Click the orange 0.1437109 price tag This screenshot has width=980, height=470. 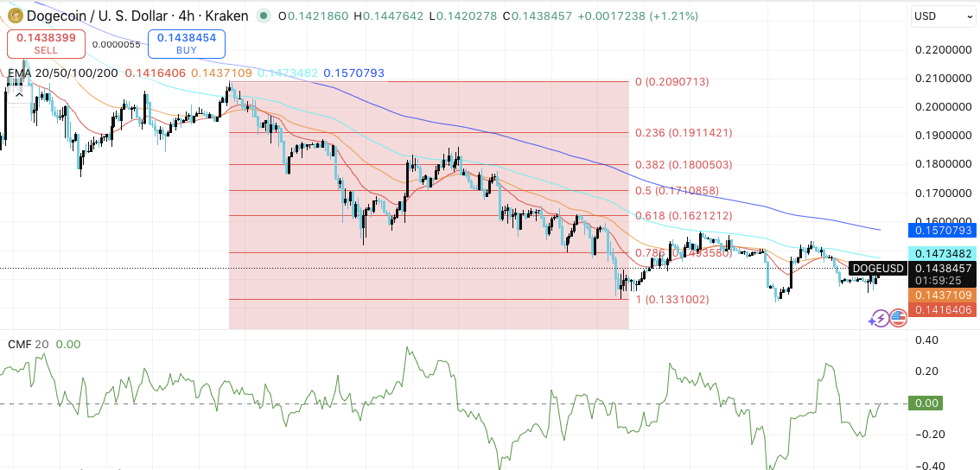pos(942,295)
